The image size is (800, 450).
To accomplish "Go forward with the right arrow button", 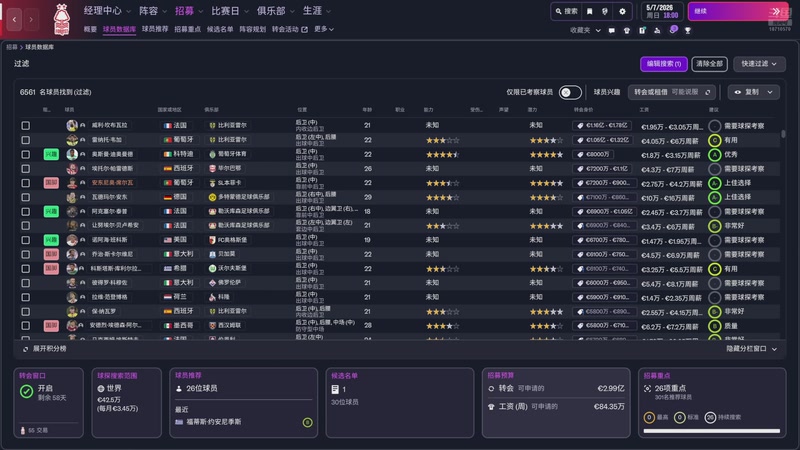I will pos(31,19).
